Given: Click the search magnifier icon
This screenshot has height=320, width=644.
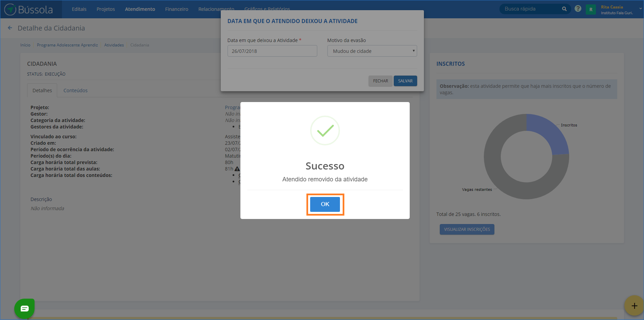Looking at the screenshot, I should click(564, 9).
